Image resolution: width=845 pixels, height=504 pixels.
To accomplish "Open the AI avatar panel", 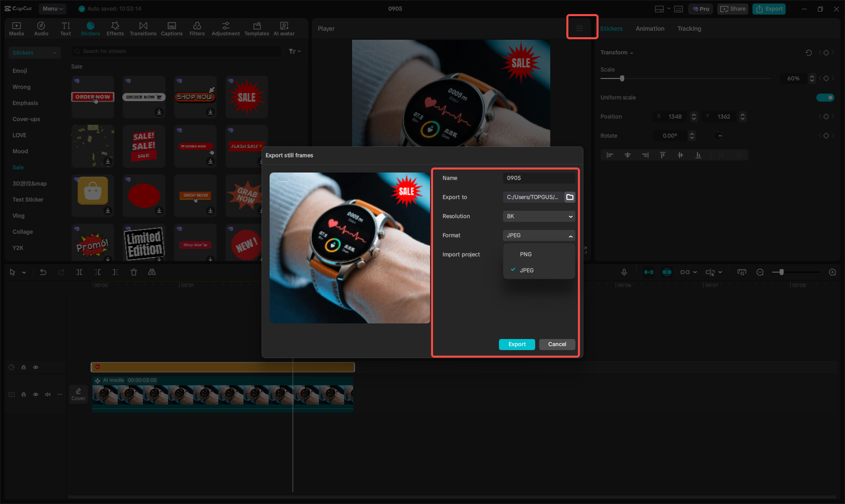I will click(284, 28).
